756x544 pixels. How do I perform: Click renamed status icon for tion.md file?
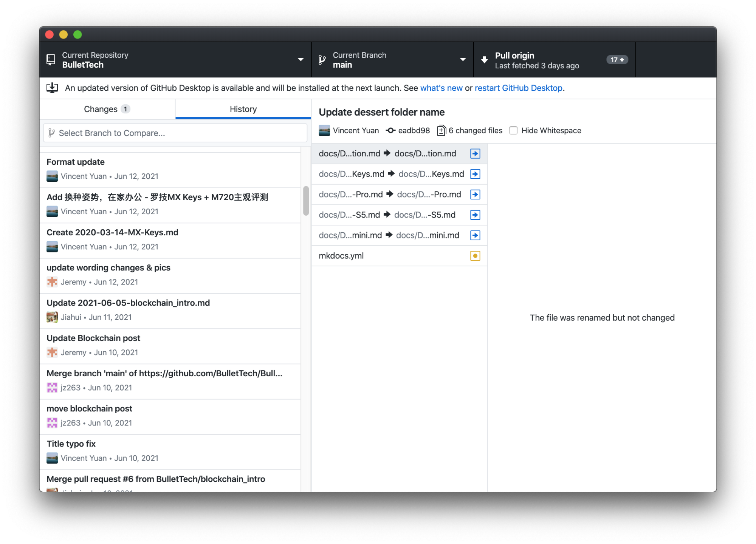coord(475,153)
